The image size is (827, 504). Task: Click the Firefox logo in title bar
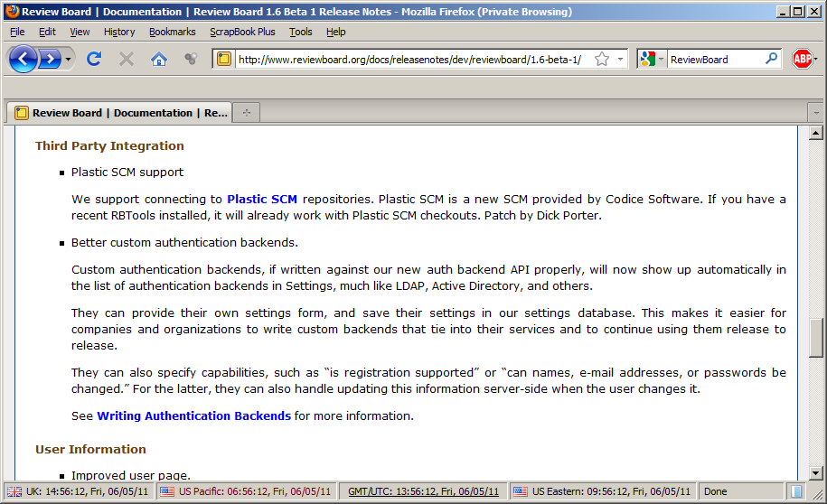coord(12,11)
